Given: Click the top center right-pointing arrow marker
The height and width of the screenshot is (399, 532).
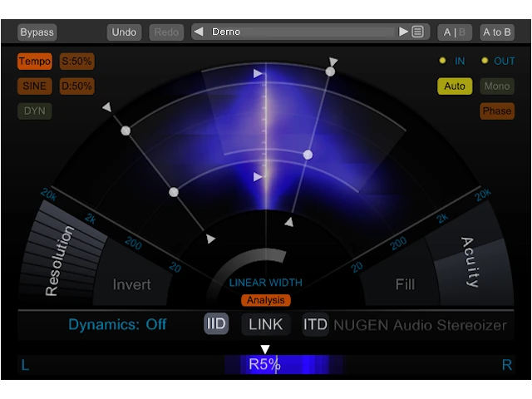Looking at the screenshot, I should (258, 73).
